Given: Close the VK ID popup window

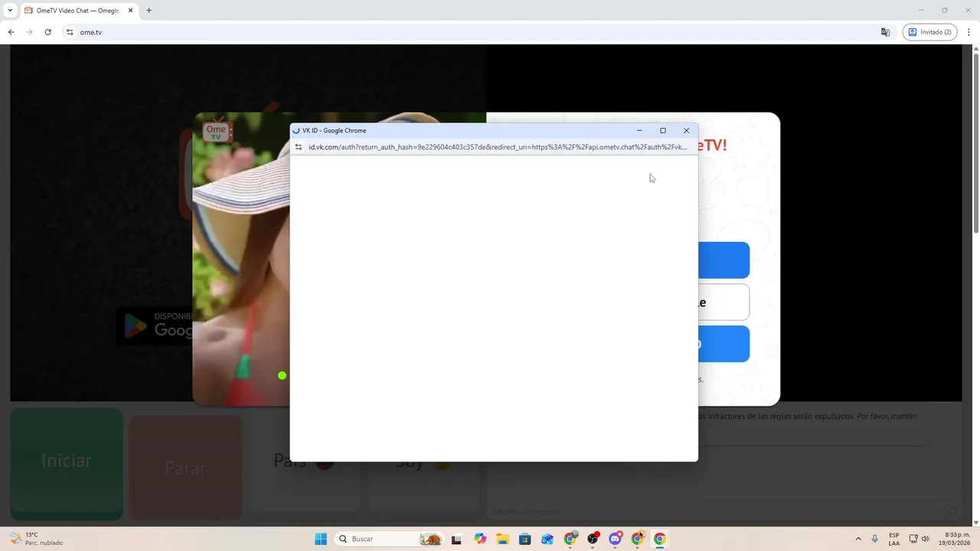Looking at the screenshot, I should (x=686, y=130).
